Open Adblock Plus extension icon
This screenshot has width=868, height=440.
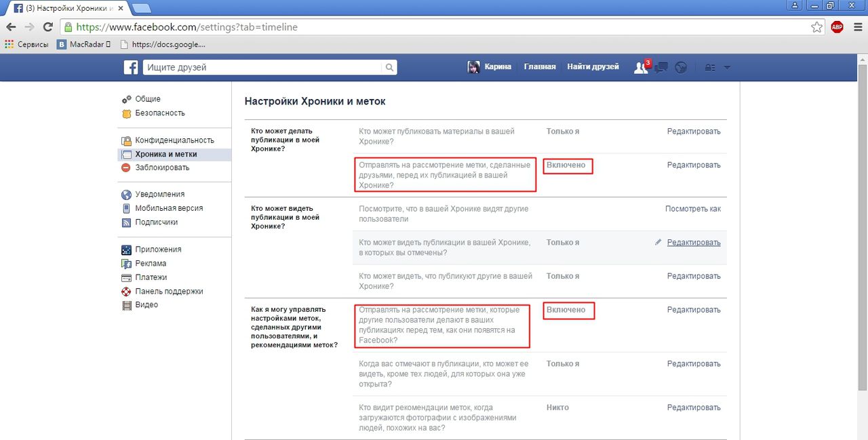(837, 27)
